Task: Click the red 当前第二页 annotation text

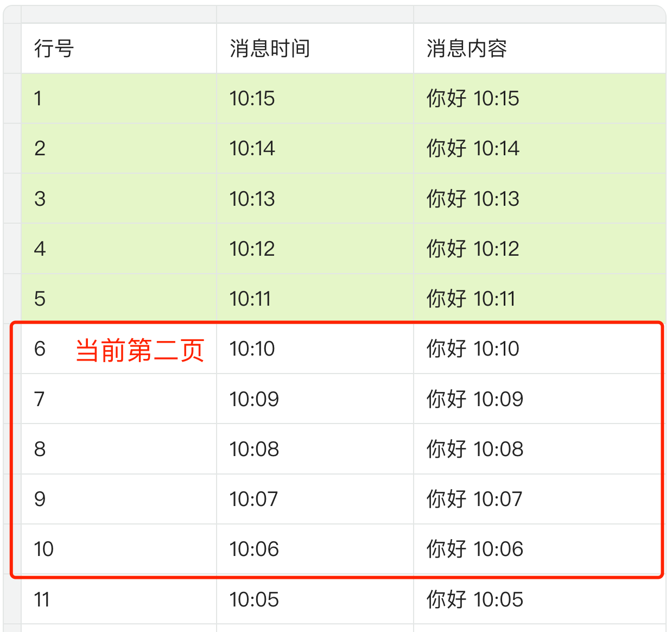Action: (x=140, y=350)
